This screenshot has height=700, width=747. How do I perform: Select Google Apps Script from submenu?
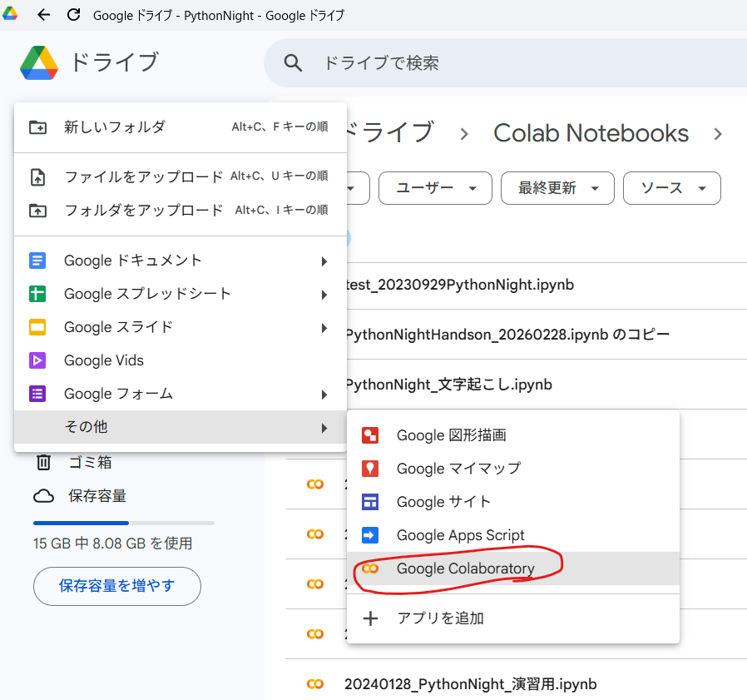pyautogui.click(x=513, y=535)
